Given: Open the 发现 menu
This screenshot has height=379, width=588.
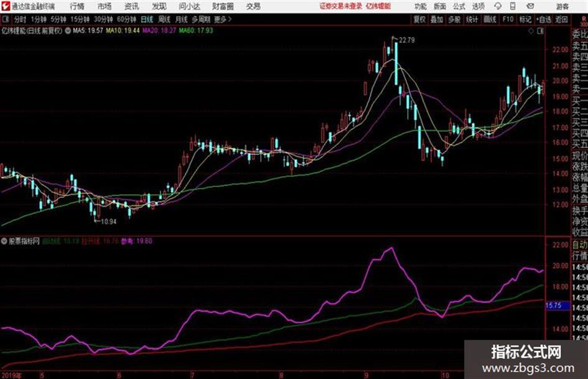Looking at the screenshot, I should point(159,6).
